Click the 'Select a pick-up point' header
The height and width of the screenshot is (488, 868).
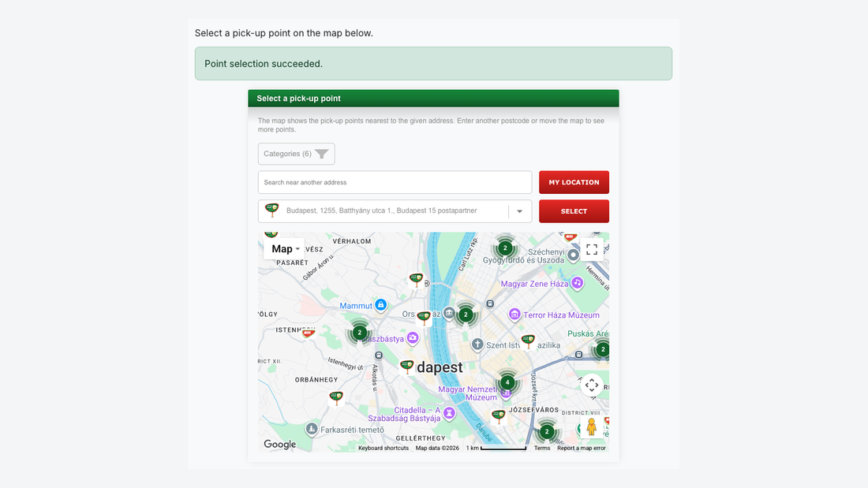pyautogui.click(x=433, y=99)
